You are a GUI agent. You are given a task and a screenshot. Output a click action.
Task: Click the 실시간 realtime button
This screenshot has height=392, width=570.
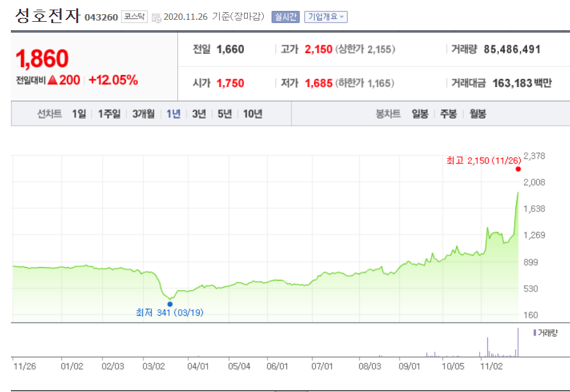(286, 17)
